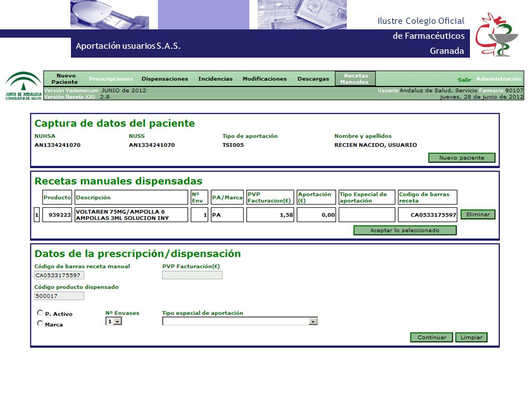Viewport: 532px width, 399px height.
Task: Click Eliminar for the VOLTAREN row
Action: (478, 214)
